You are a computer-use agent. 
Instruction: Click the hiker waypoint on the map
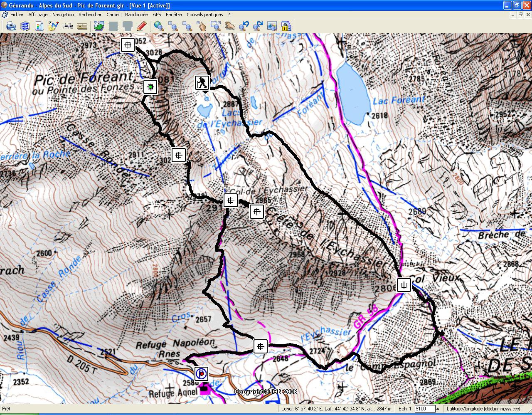pos(202,83)
